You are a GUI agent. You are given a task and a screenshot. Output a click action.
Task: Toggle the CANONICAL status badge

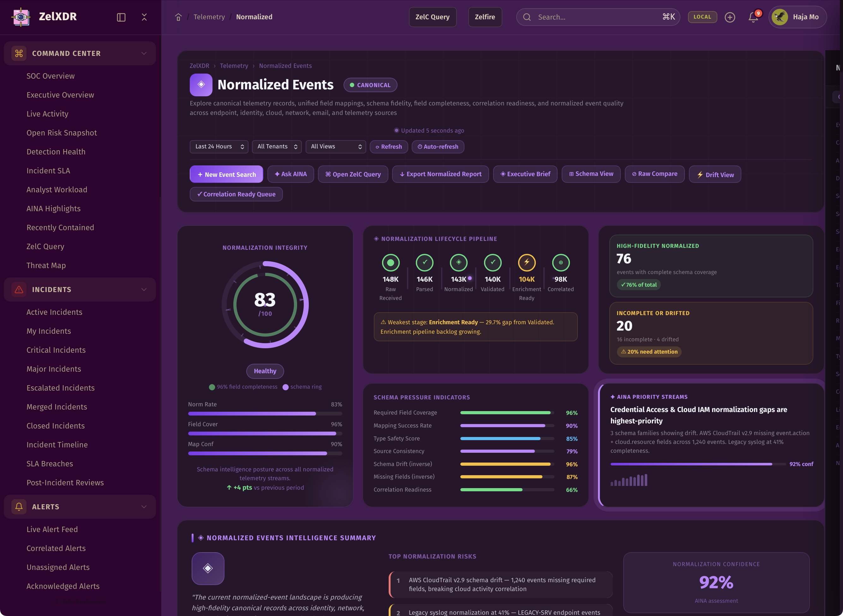click(370, 85)
